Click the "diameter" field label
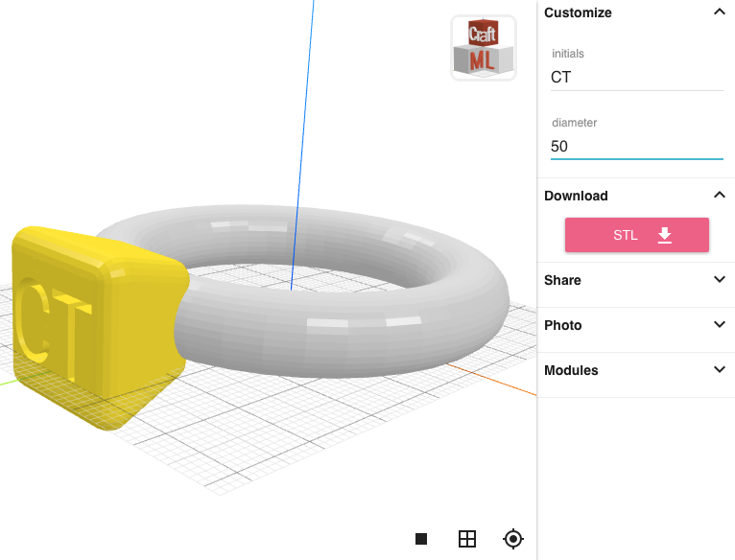 pyautogui.click(x=574, y=123)
